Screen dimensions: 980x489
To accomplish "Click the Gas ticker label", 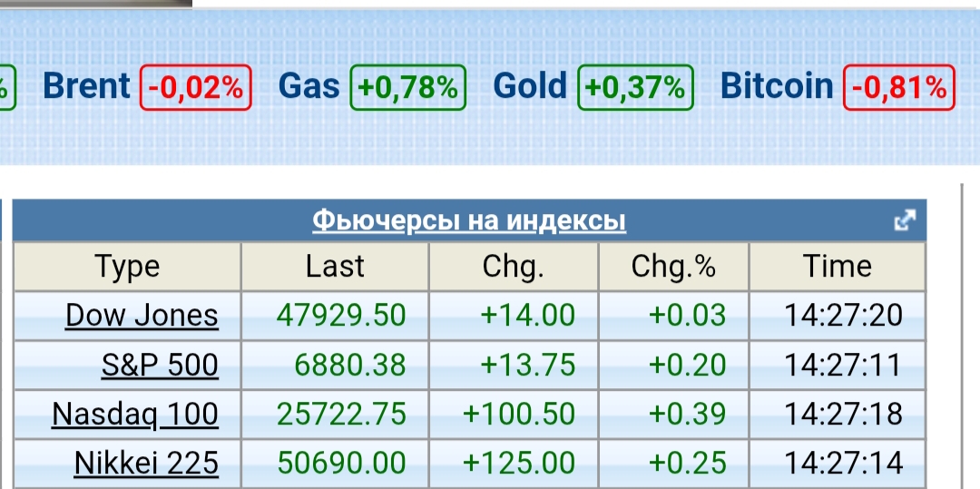I will coord(309,87).
